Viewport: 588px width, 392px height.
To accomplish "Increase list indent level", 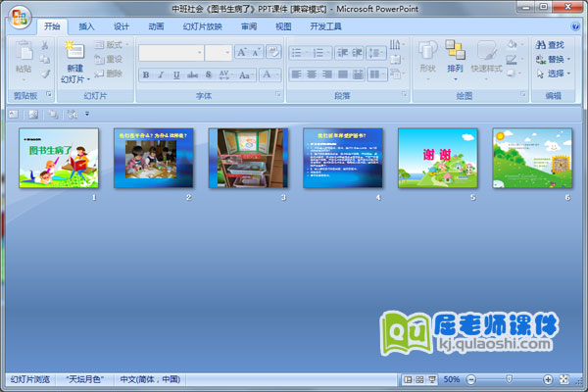I will (x=357, y=53).
